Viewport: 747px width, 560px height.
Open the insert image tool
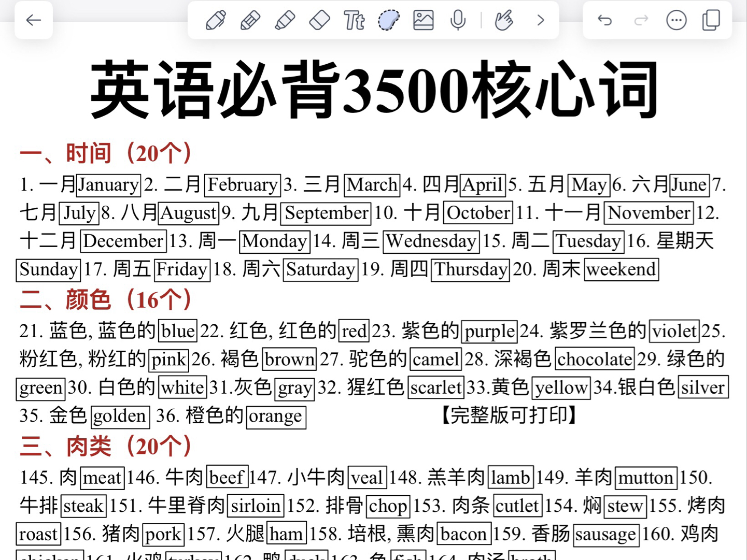click(x=424, y=21)
